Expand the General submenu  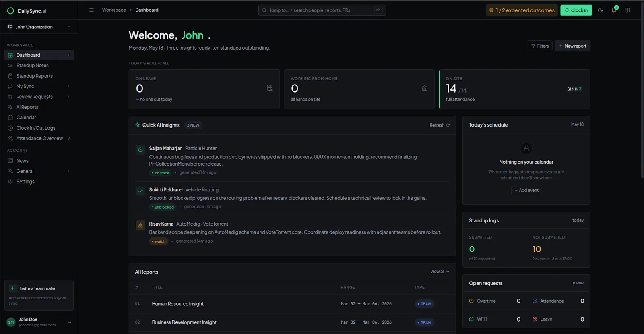[x=68, y=171]
